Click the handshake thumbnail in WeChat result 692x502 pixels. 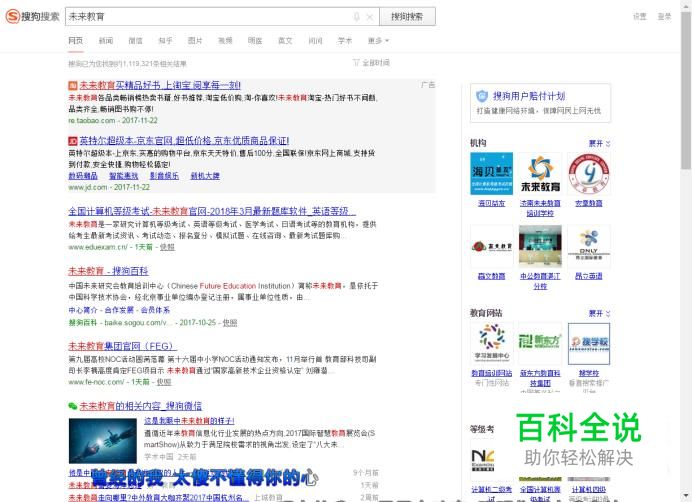[102, 441]
